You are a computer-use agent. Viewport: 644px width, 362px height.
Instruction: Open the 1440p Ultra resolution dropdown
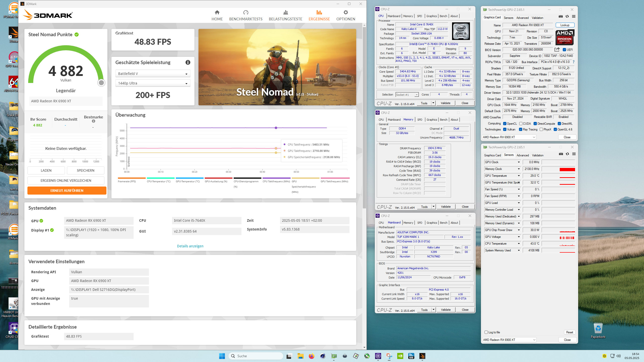coord(153,83)
